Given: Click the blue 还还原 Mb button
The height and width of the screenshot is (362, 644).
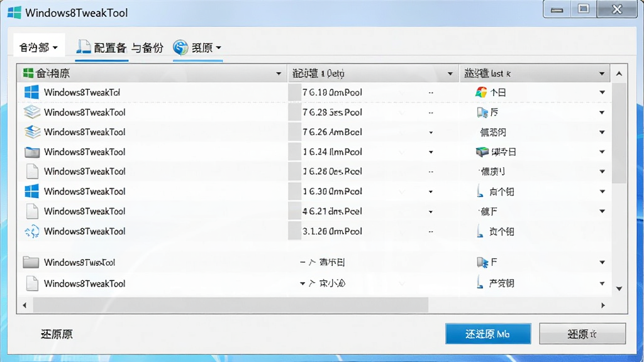Looking at the screenshot, I should point(488,334).
